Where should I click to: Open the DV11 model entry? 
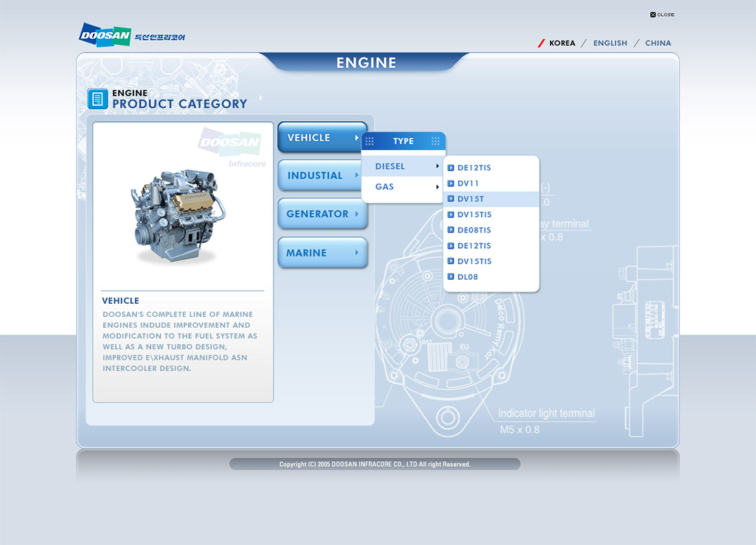491,183
